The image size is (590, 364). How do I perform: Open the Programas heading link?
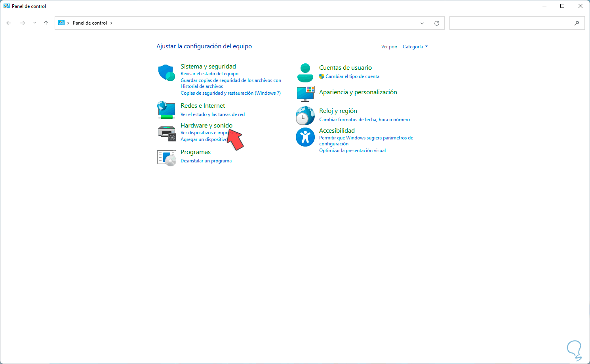point(196,152)
